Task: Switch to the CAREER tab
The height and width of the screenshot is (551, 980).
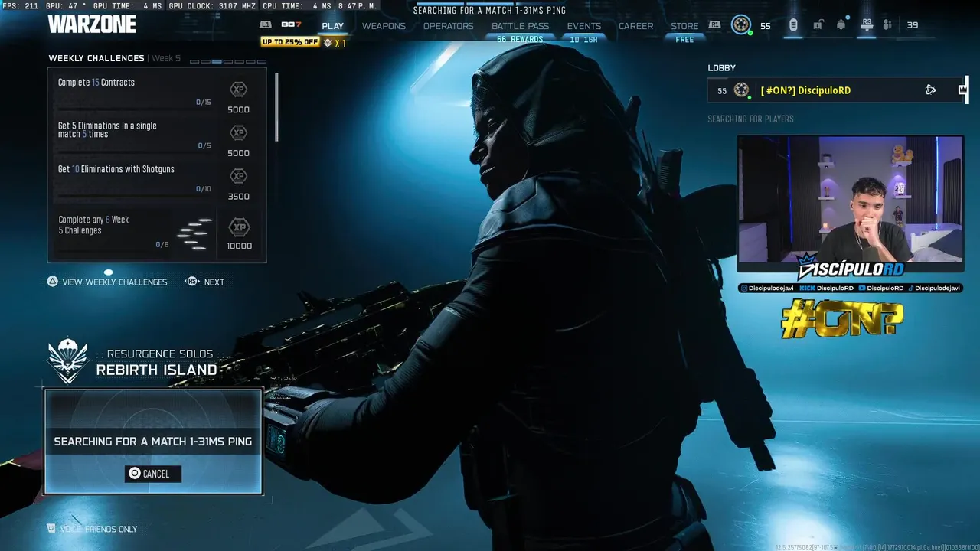Action: point(636,26)
